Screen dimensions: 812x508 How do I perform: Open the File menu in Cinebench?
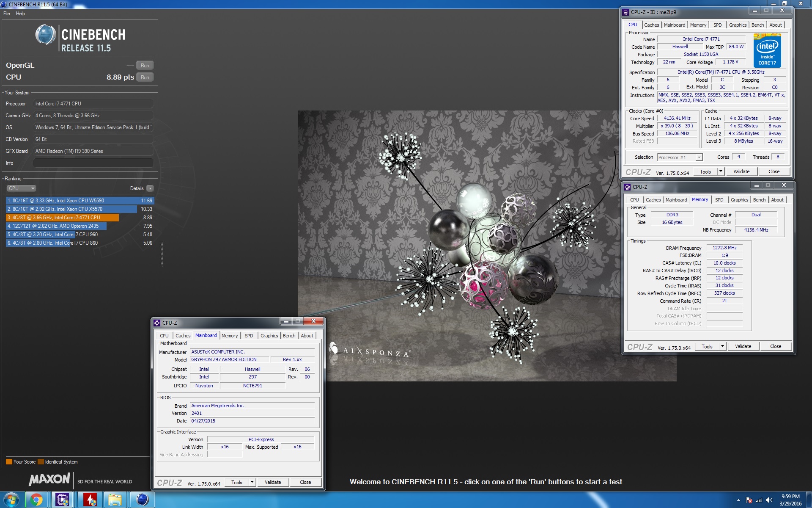[7, 14]
